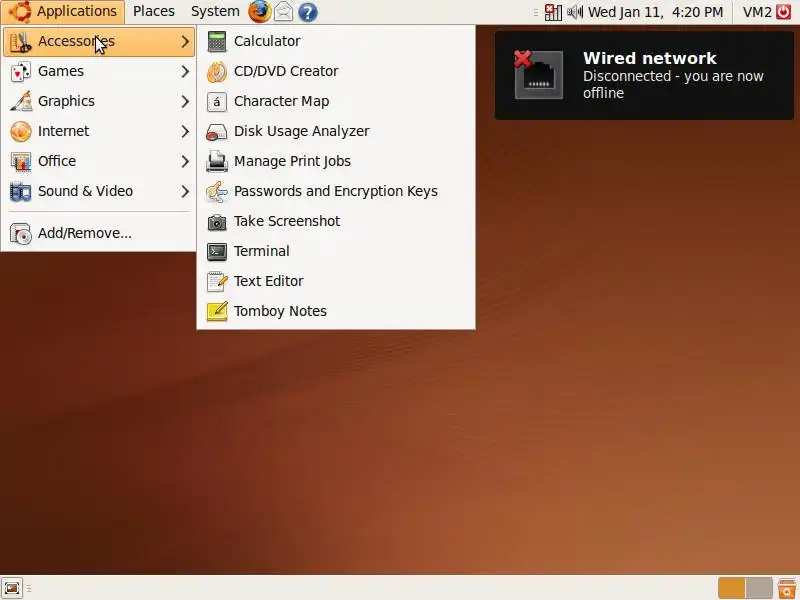The height and width of the screenshot is (600, 800).
Task: Click the volume speaker icon
Action: pos(575,12)
